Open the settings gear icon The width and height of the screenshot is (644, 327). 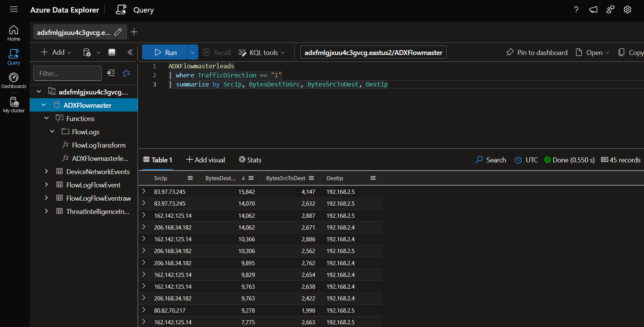tap(627, 10)
